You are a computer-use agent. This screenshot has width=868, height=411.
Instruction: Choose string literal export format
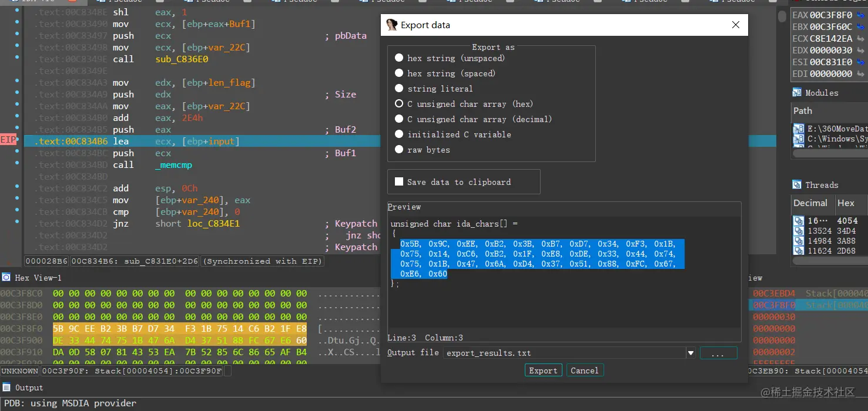pos(399,89)
